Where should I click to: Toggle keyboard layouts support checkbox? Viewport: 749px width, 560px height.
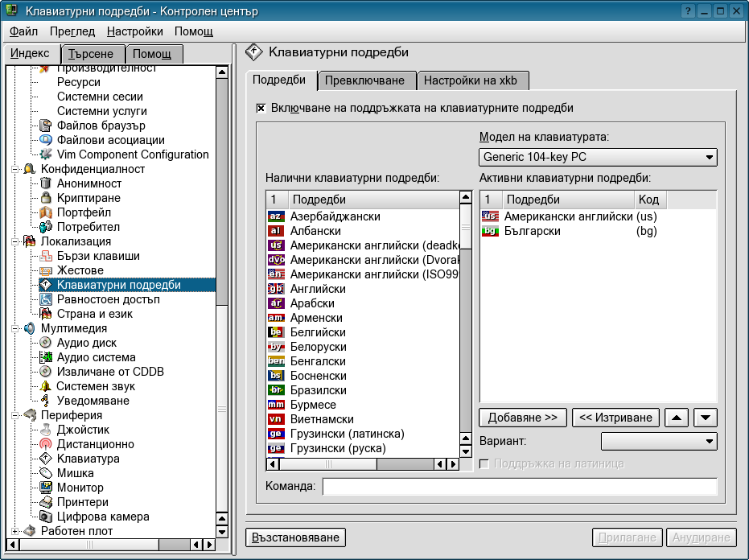pyautogui.click(x=261, y=108)
